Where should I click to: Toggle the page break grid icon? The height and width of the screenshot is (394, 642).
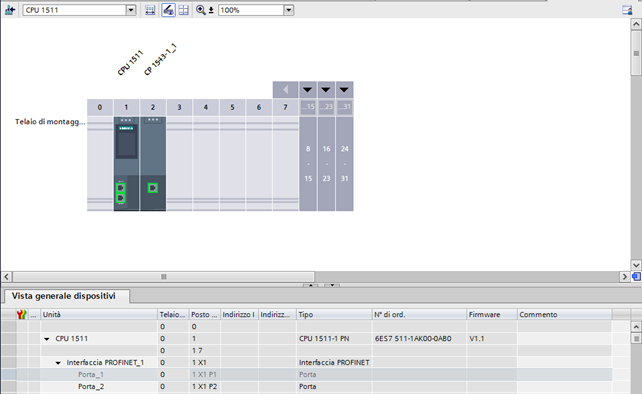pyautogui.click(x=184, y=10)
